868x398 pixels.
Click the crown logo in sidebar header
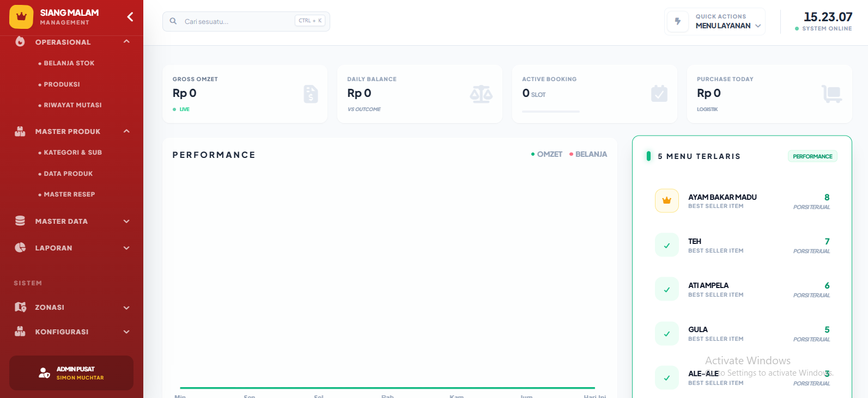tap(21, 17)
